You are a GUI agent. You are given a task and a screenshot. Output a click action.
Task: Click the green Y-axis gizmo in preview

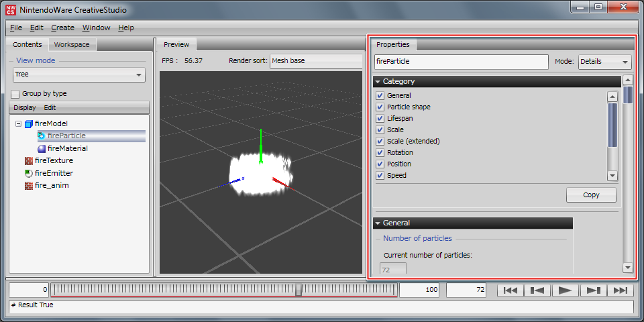click(x=260, y=147)
